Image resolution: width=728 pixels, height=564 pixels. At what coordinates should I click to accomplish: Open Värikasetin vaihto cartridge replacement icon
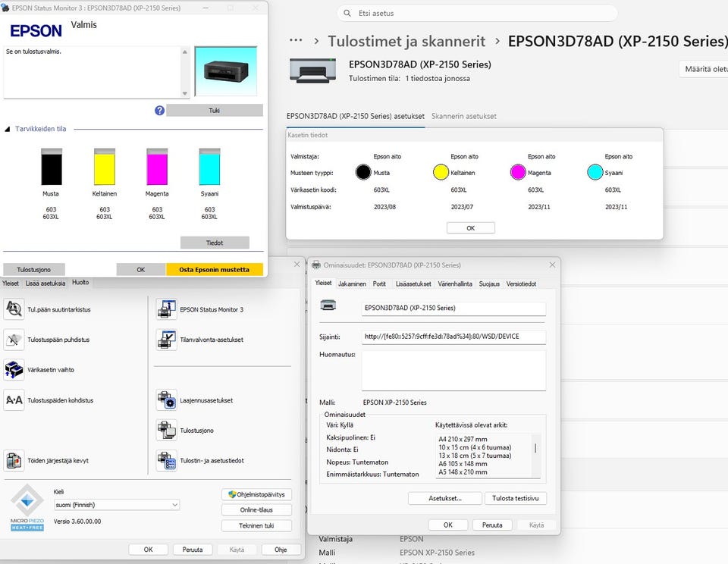point(14,369)
